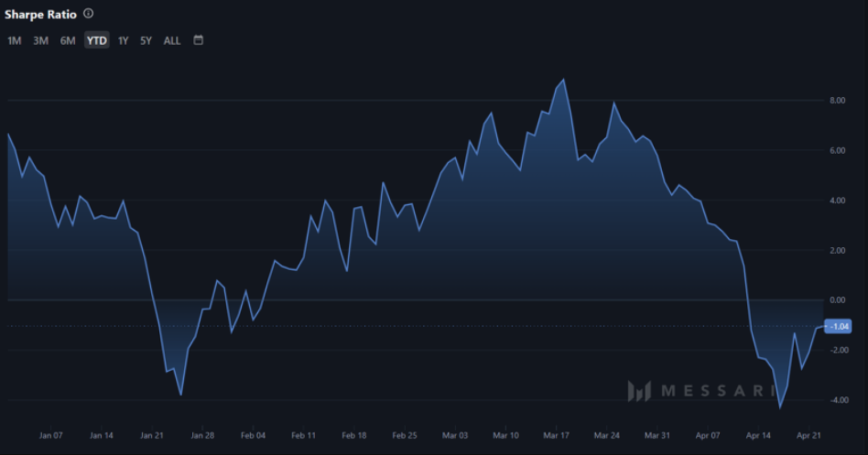Viewport: 868px width, 455px height.
Task: Switch chart to 1Y range
Action: point(124,40)
